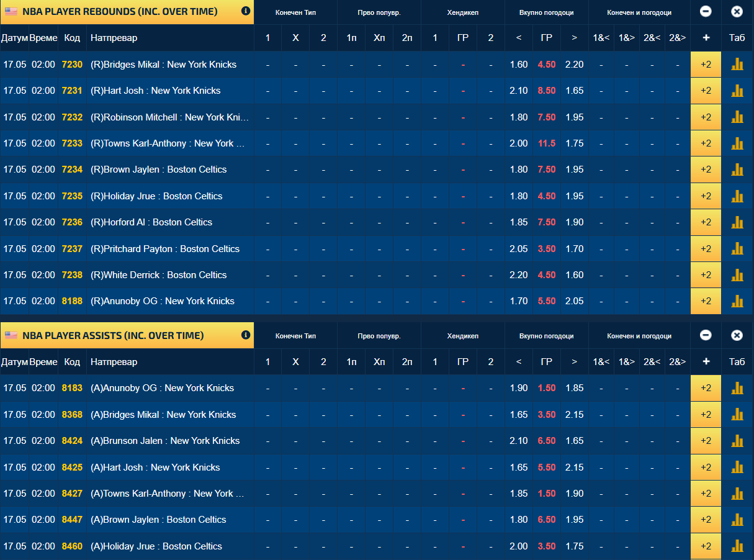Screen dimensions: 754x560
Task: Click the plus column header in rebounds table
Action: pyautogui.click(x=706, y=38)
